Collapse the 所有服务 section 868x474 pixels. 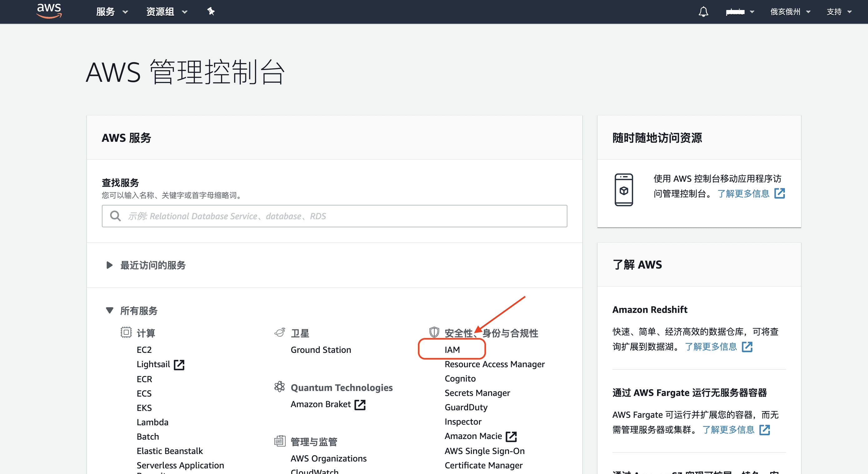132,310
